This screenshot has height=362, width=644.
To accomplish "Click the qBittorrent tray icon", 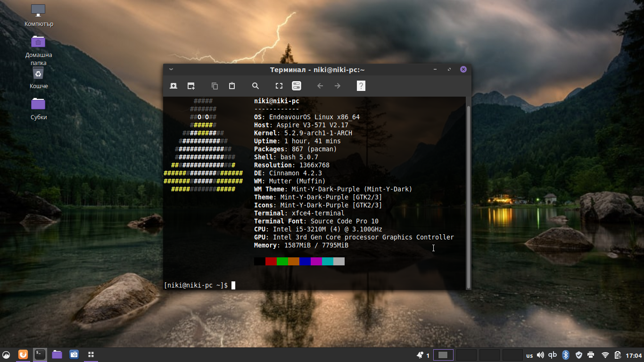I will click(x=553, y=355).
